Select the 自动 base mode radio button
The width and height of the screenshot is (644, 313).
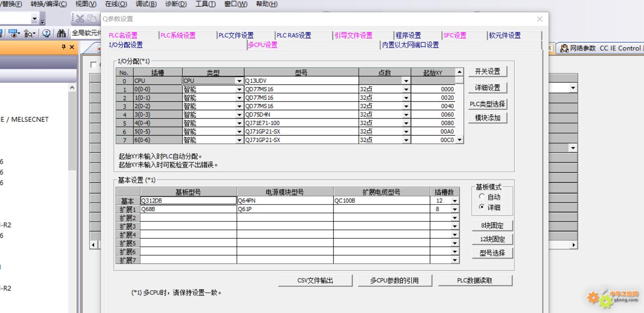(482, 197)
